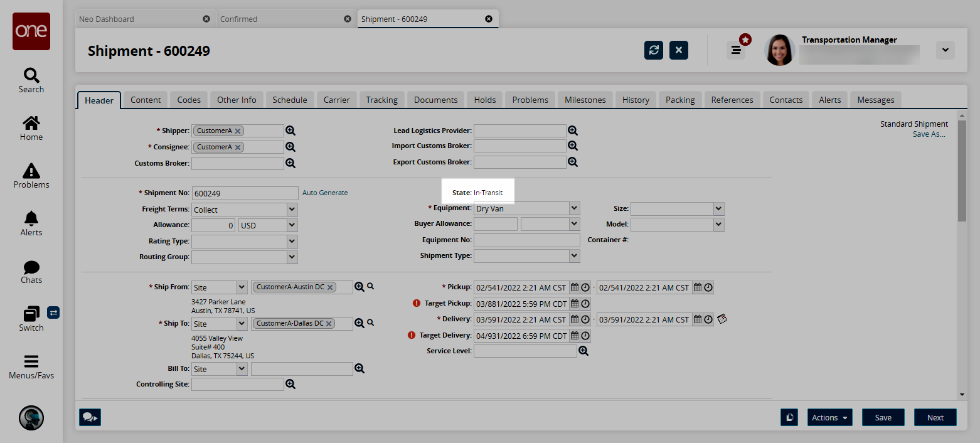Expand the Actions menu button
Screen dimensions: 980x443
tap(829, 417)
